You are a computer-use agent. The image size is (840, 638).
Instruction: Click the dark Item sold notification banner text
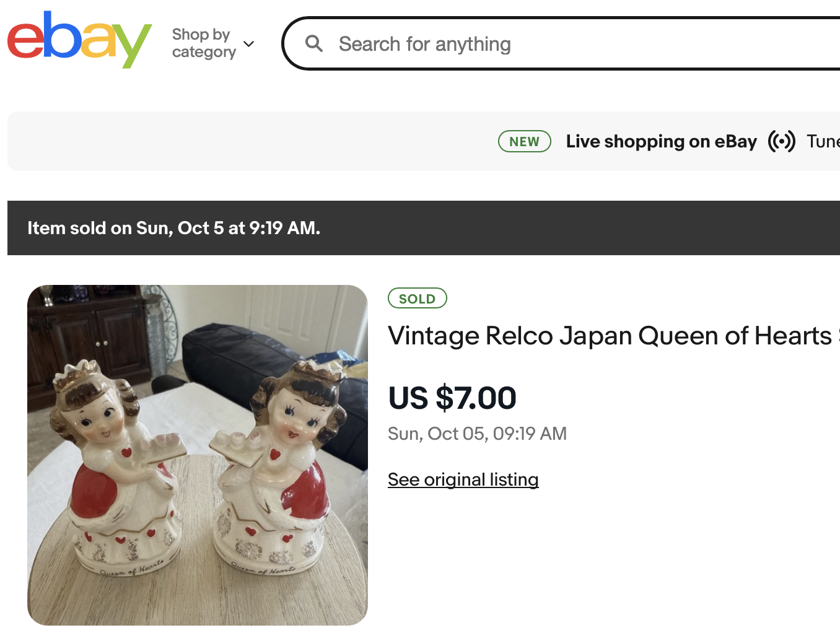pyautogui.click(x=173, y=228)
